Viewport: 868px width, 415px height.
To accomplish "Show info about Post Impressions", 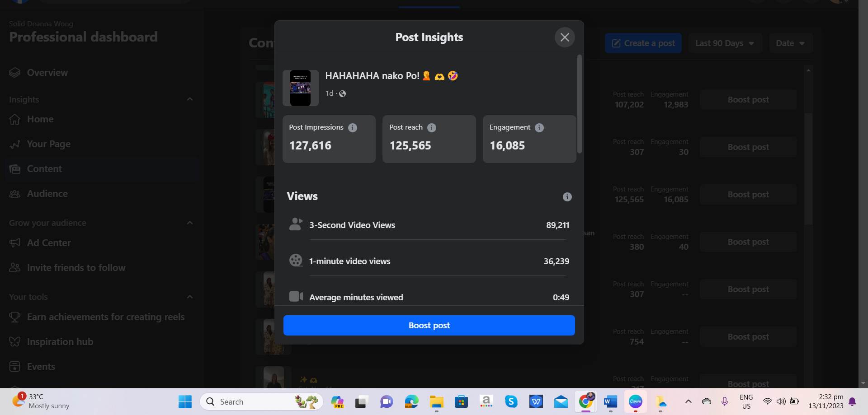I will click(353, 128).
